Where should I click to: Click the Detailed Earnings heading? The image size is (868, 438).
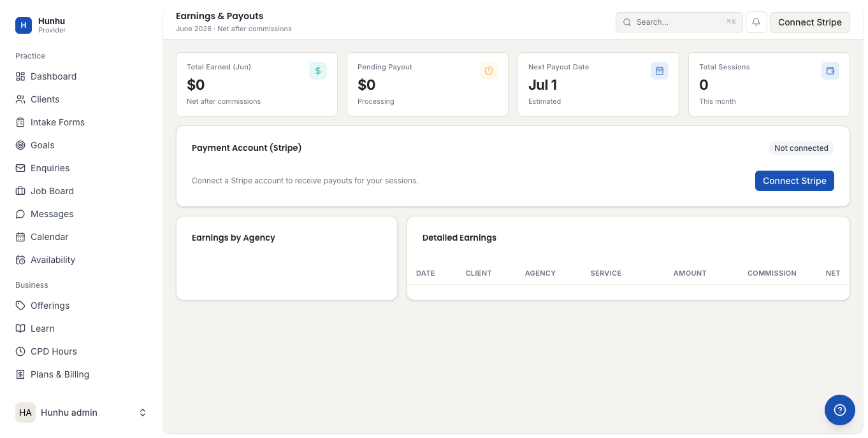tap(459, 237)
